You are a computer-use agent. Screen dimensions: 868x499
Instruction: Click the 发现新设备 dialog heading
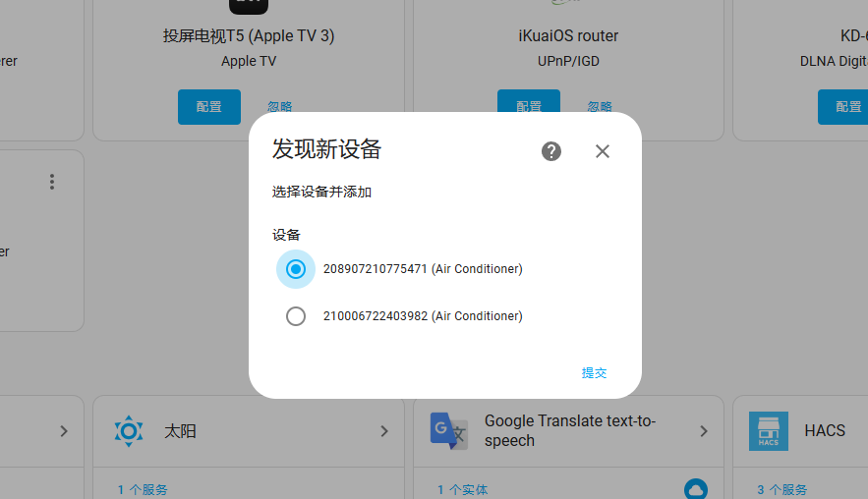(x=326, y=148)
